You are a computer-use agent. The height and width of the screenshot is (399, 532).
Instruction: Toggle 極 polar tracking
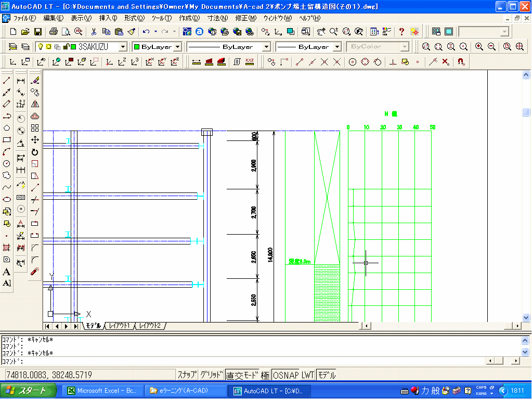[x=265, y=375]
